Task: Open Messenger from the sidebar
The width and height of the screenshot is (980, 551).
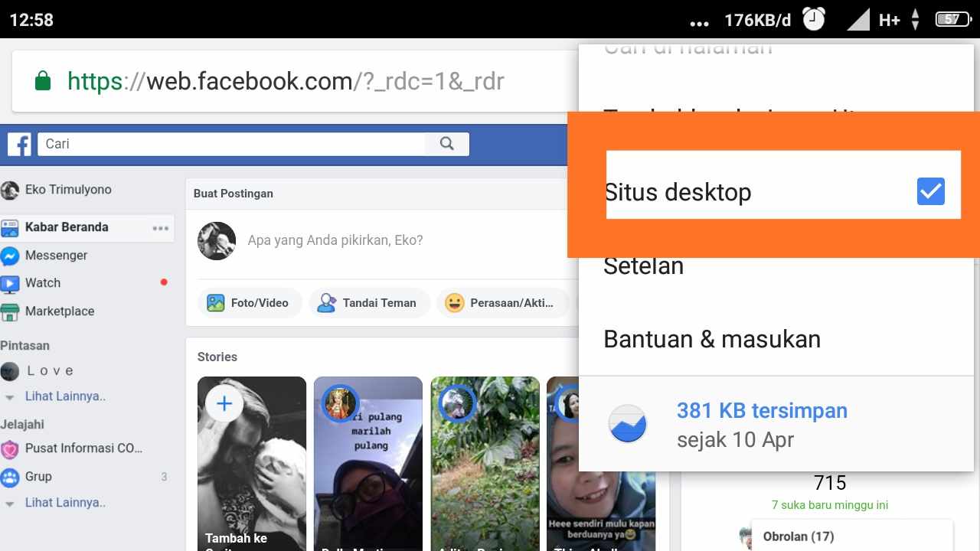Action: (57, 255)
